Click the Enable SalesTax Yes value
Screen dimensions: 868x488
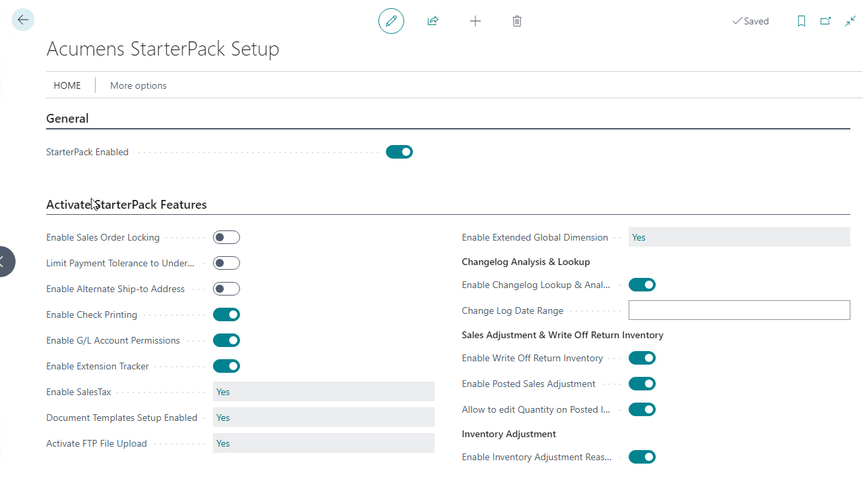(323, 392)
